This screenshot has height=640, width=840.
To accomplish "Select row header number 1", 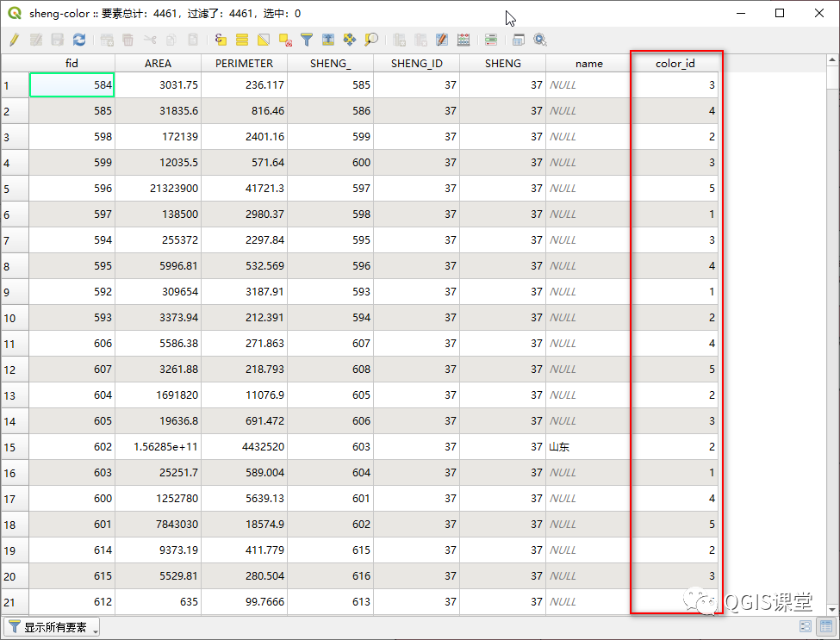I will coord(15,85).
